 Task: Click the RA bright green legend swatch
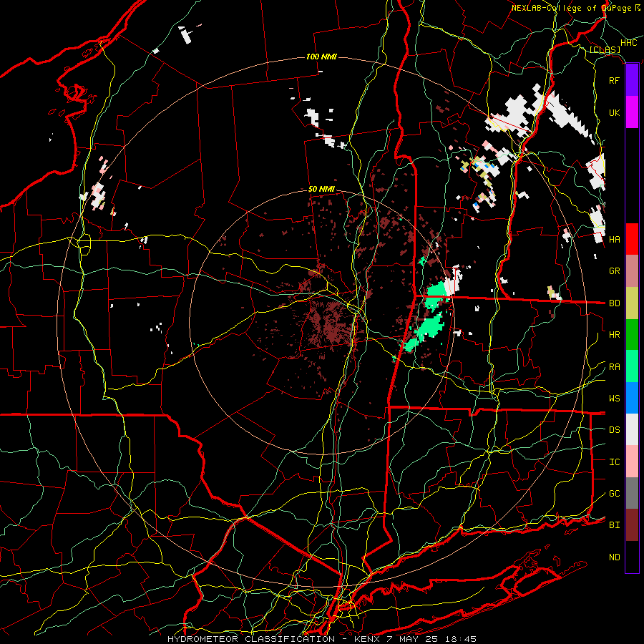[x=632, y=366]
